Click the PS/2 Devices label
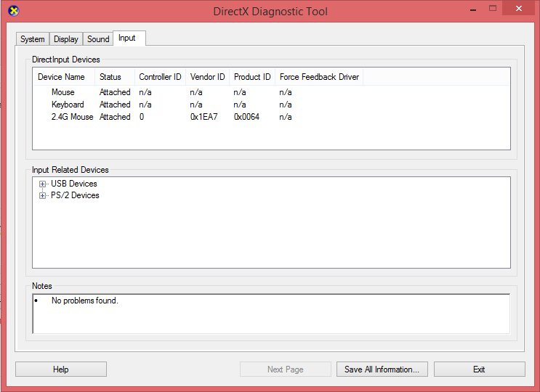The width and height of the screenshot is (540, 392). pyautogui.click(x=75, y=196)
